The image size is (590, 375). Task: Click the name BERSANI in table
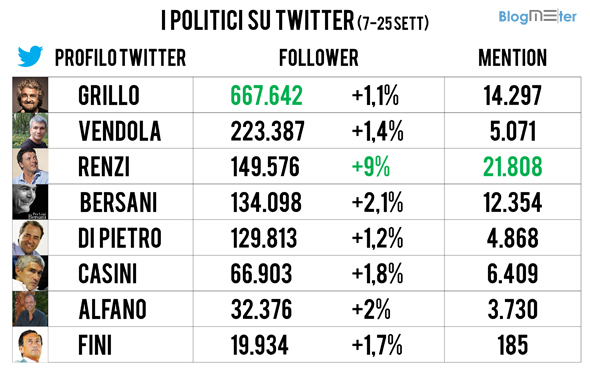pos(118,202)
